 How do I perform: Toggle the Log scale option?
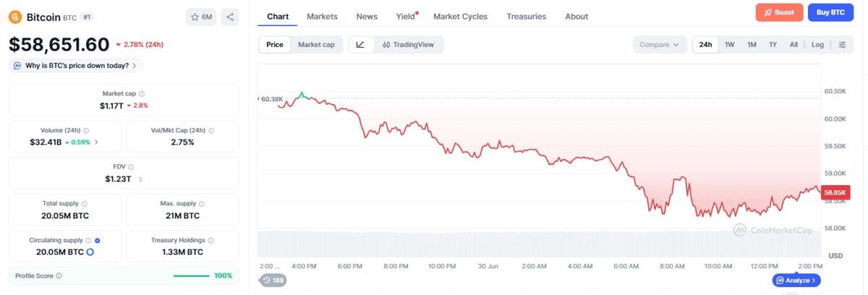click(x=817, y=45)
